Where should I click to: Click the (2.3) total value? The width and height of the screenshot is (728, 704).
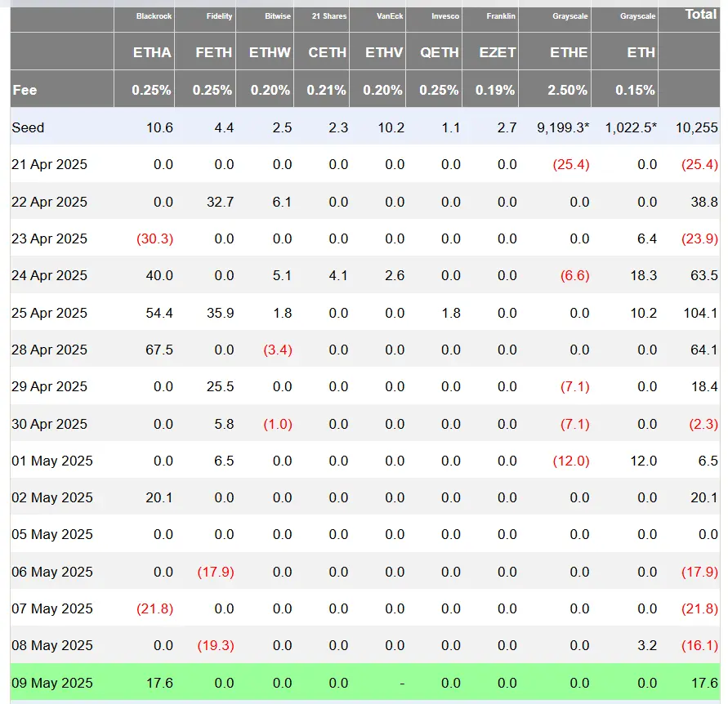(x=703, y=424)
